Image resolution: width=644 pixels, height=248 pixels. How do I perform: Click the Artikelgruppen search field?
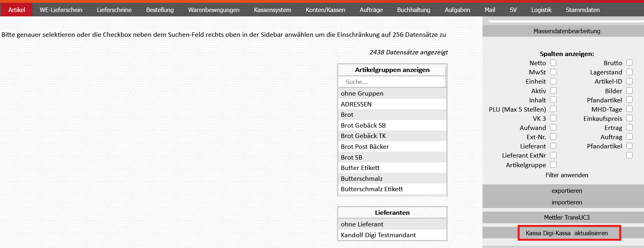(392, 82)
